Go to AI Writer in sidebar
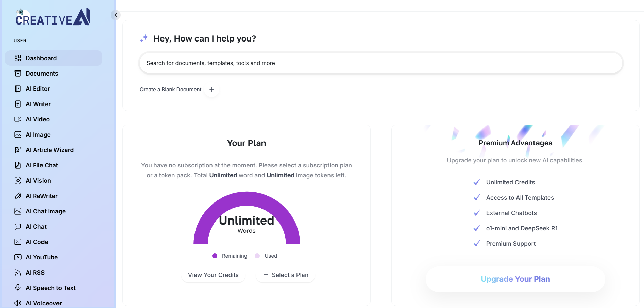 [x=54, y=104]
